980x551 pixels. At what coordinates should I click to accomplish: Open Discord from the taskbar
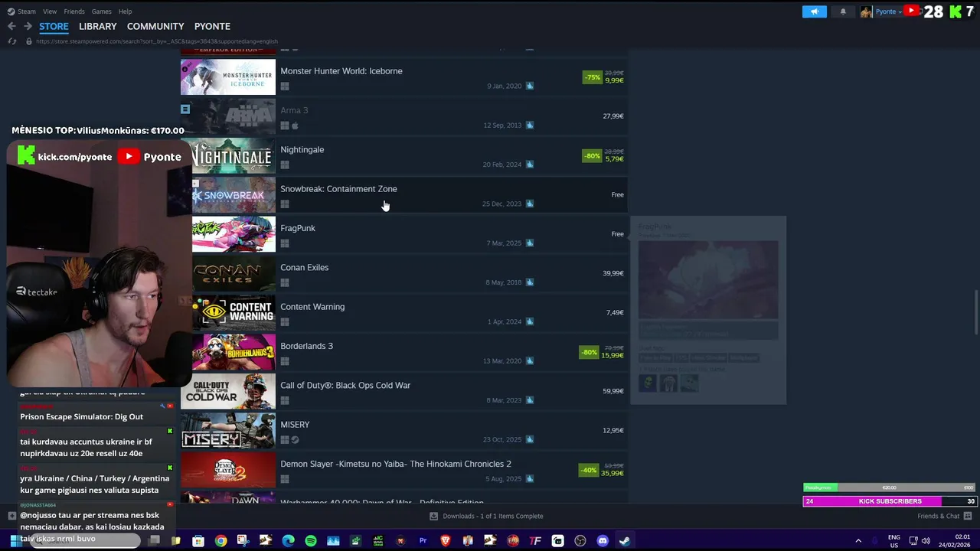pos(603,541)
